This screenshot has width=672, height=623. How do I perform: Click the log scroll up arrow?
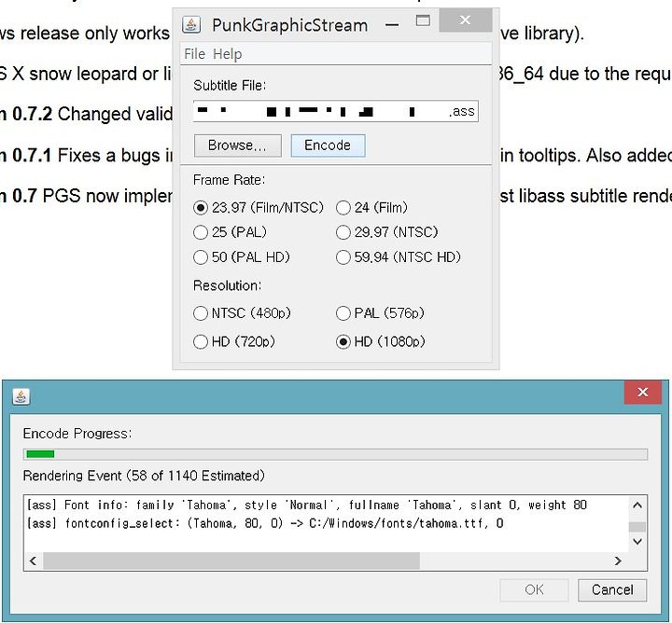point(637,505)
